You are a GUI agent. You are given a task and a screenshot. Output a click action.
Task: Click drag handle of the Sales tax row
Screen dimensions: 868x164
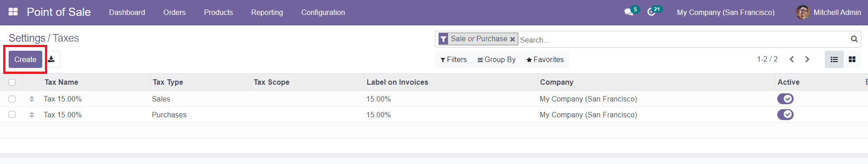click(x=32, y=99)
